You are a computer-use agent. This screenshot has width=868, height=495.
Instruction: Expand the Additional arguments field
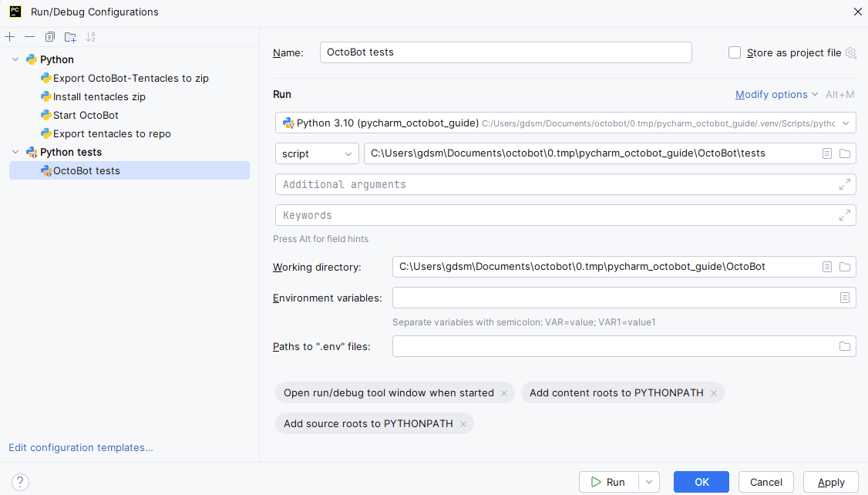click(x=845, y=184)
